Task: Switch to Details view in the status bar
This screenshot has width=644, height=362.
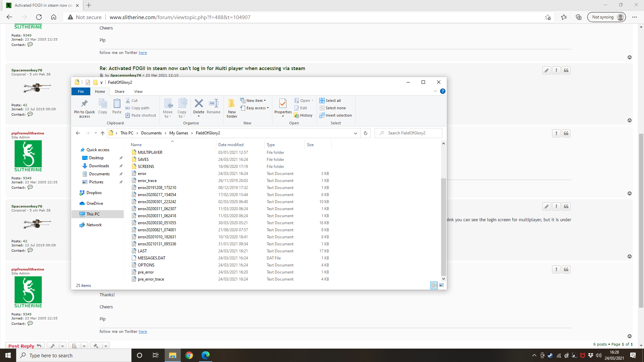Action: [434, 285]
